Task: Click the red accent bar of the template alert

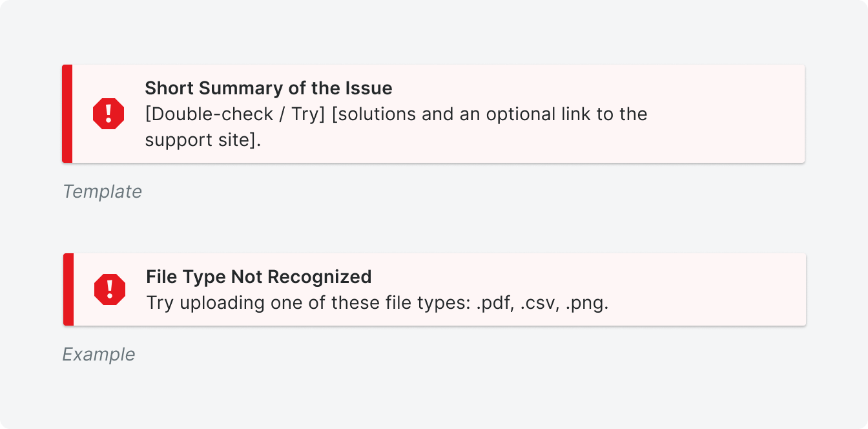Action: [67, 114]
